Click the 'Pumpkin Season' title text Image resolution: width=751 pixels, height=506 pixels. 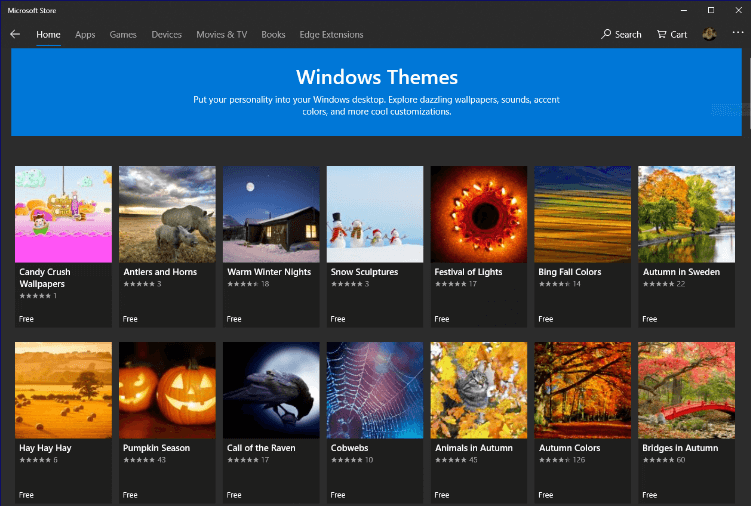click(x=157, y=448)
